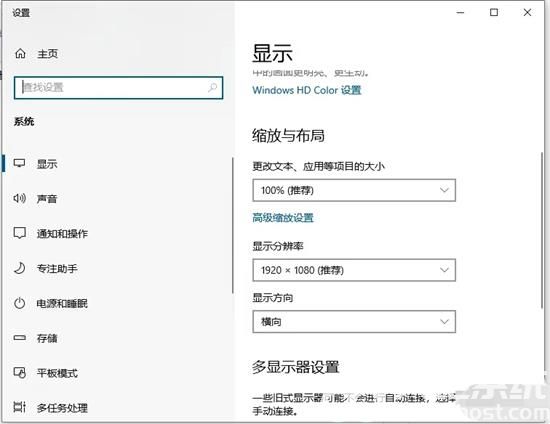Click the storage drive icon beside 存储

(x=20, y=338)
